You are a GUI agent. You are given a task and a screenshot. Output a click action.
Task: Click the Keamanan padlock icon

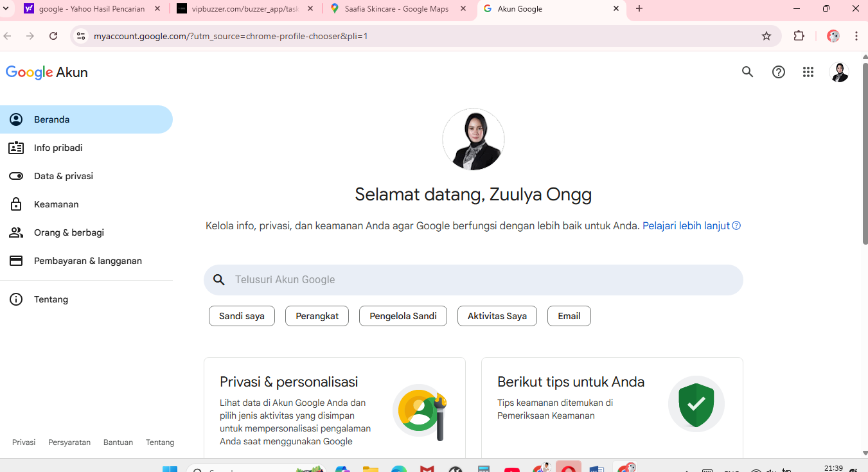click(x=16, y=204)
